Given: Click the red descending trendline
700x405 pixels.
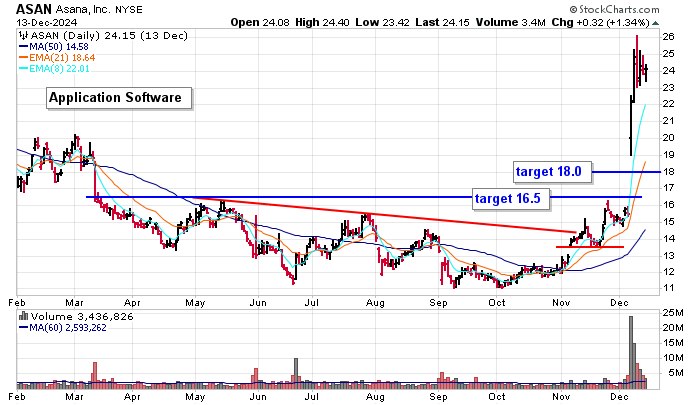Looking at the screenshot, I should pos(385,215).
